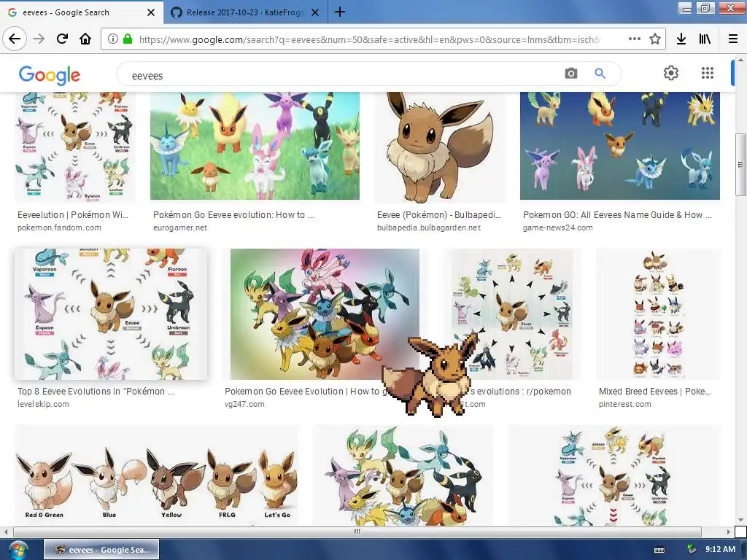Click the pokemon.fandom.com source text
The height and width of the screenshot is (560, 747).
click(59, 227)
